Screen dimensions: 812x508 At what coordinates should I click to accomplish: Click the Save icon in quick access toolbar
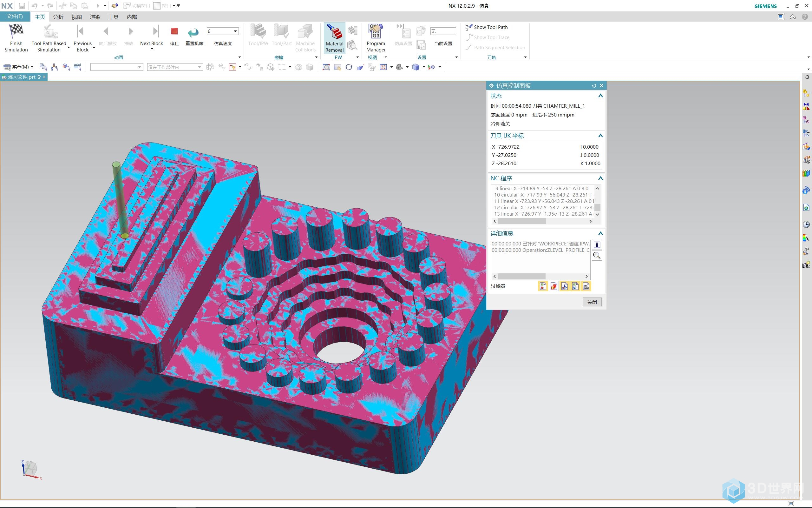pos(22,6)
